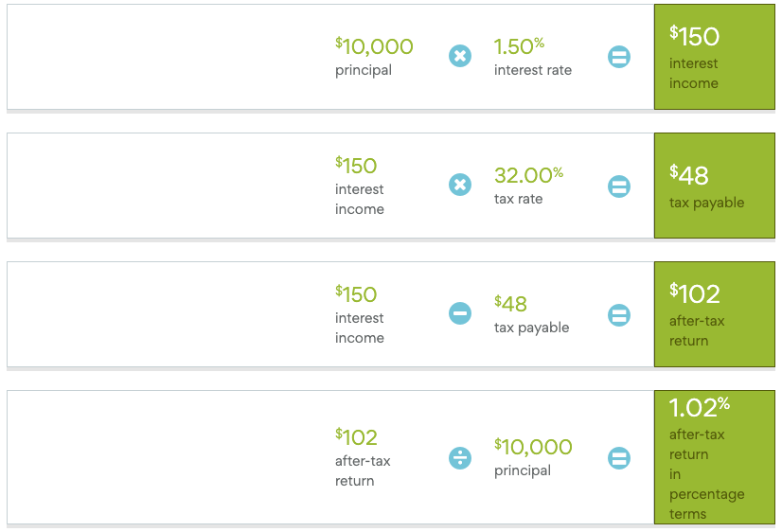Click the green $150 interest income result box
This screenshot has height=532, width=782.
pyautogui.click(x=714, y=57)
